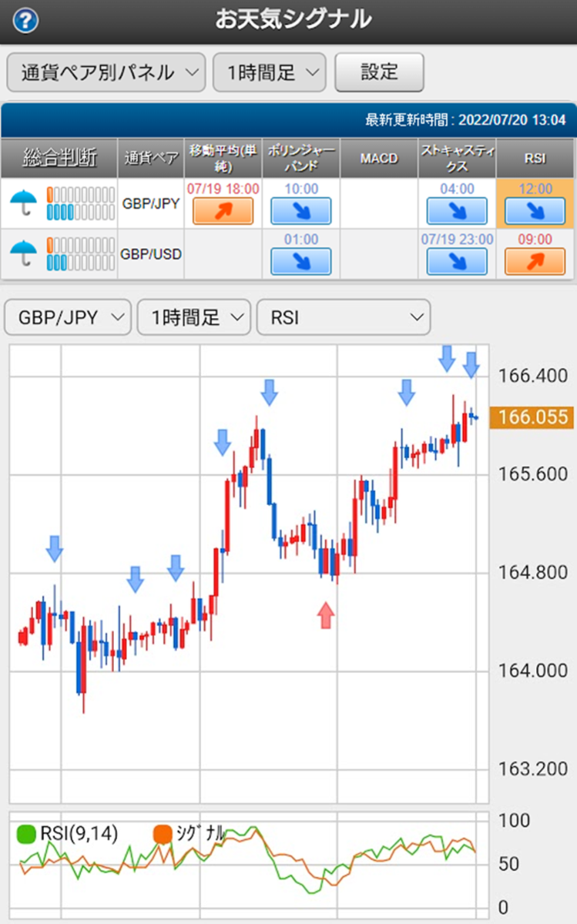
Task: Click the 12:00 RSI time label
Action: pyautogui.click(x=535, y=189)
